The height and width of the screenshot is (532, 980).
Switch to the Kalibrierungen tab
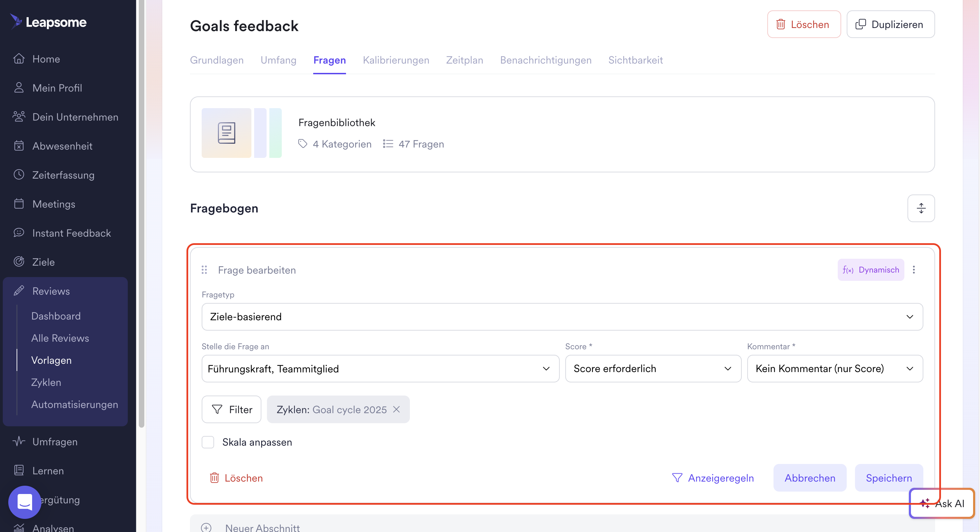396,60
